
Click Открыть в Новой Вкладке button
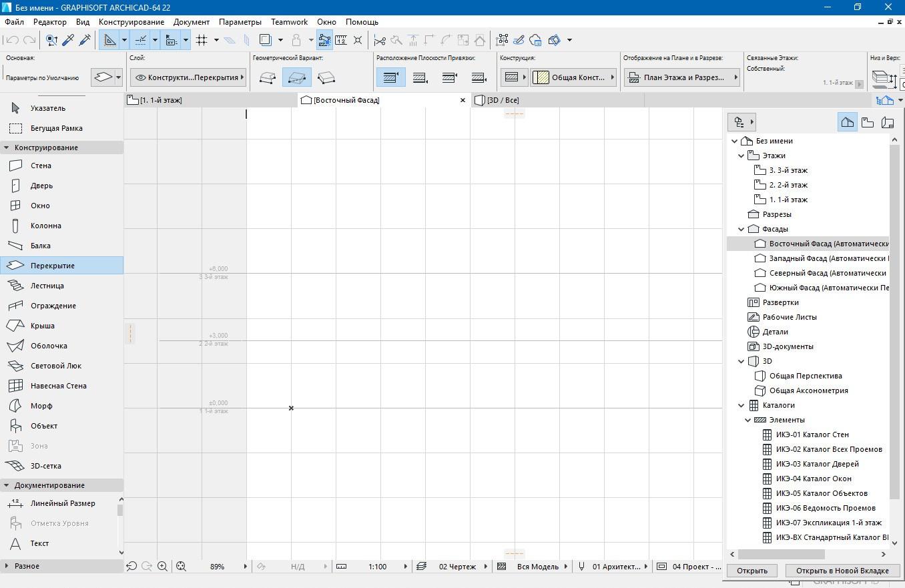(842, 571)
